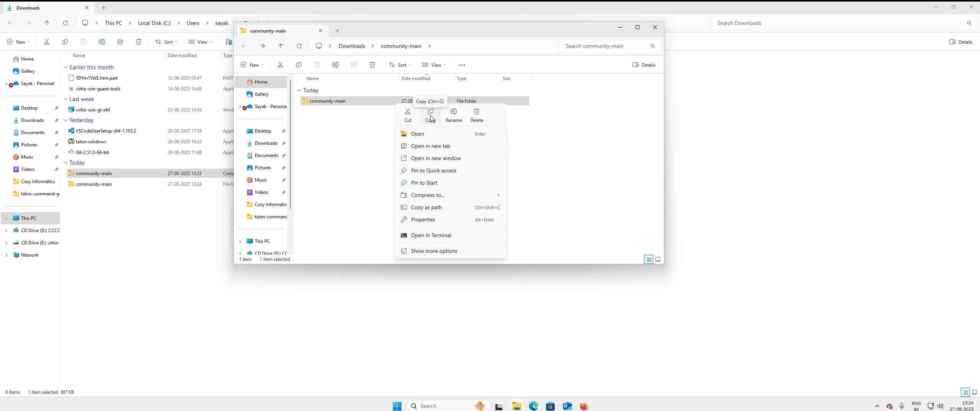Image resolution: width=980 pixels, height=411 pixels.
Task: Switch to details view in community-main window
Action: 649,259
